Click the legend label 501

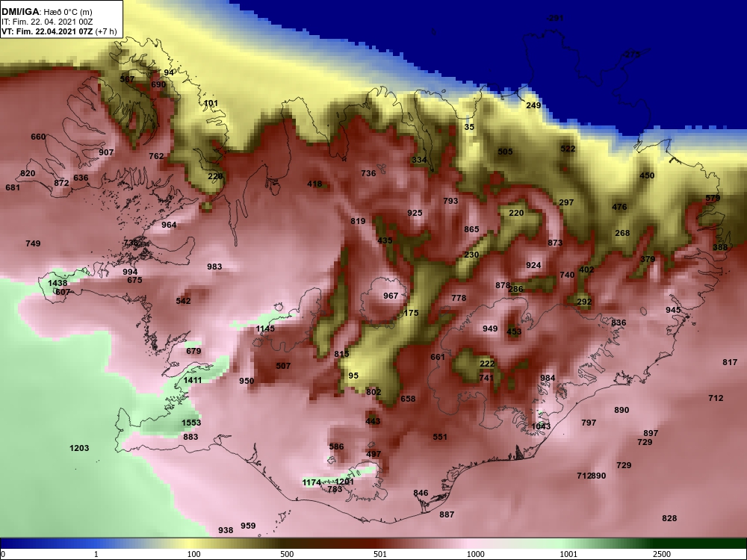pyautogui.click(x=379, y=554)
